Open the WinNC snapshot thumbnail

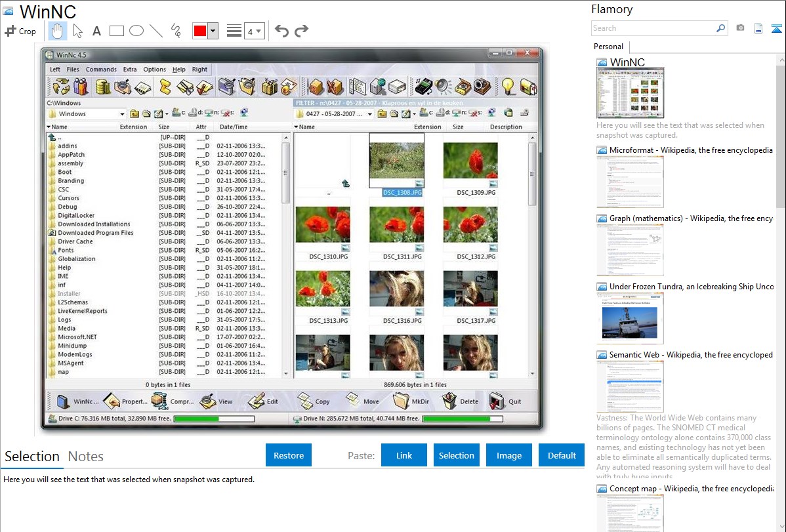(630, 93)
